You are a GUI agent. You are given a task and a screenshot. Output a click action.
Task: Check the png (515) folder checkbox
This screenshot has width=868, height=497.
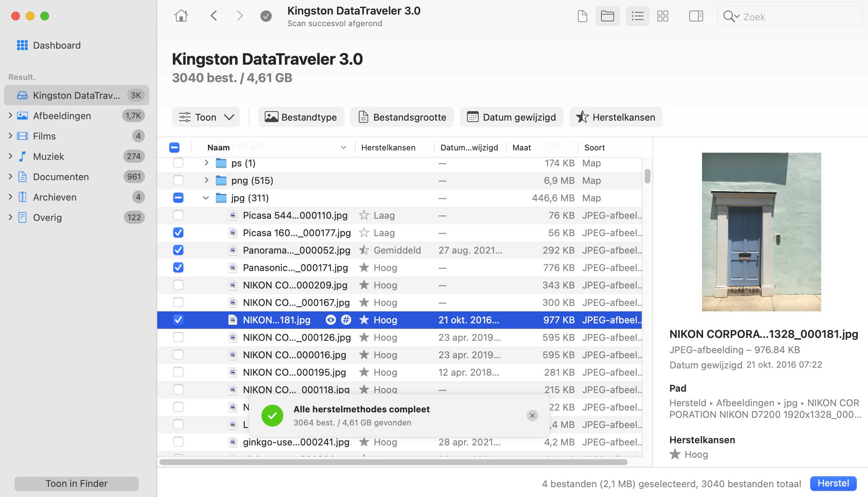click(x=178, y=181)
